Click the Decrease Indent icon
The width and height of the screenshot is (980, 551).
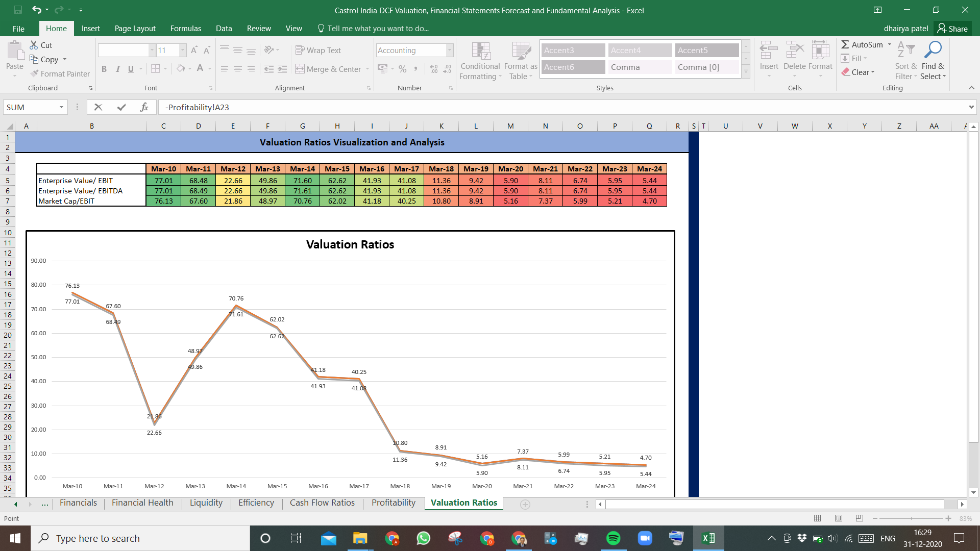point(268,69)
